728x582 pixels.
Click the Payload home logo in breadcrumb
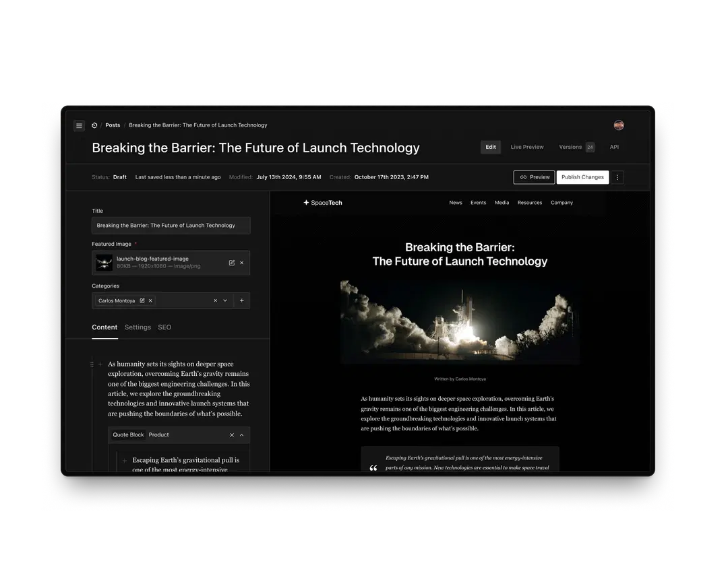click(94, 125)
